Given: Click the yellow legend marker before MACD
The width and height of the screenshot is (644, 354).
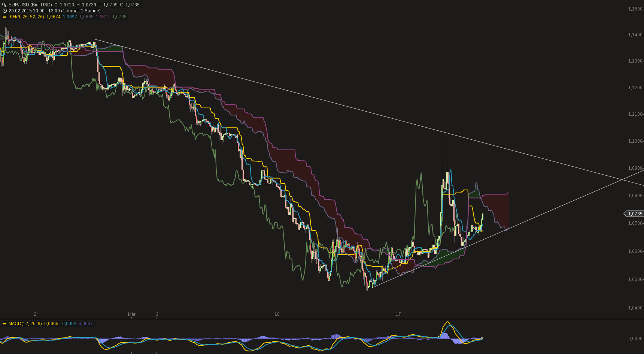Looking at the screenshot, I should [4, 324].
